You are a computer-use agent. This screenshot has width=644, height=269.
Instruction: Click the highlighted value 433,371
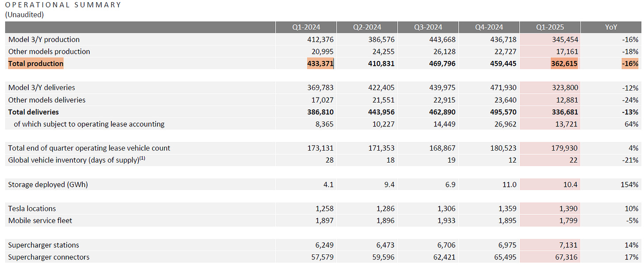pos(320,64)
